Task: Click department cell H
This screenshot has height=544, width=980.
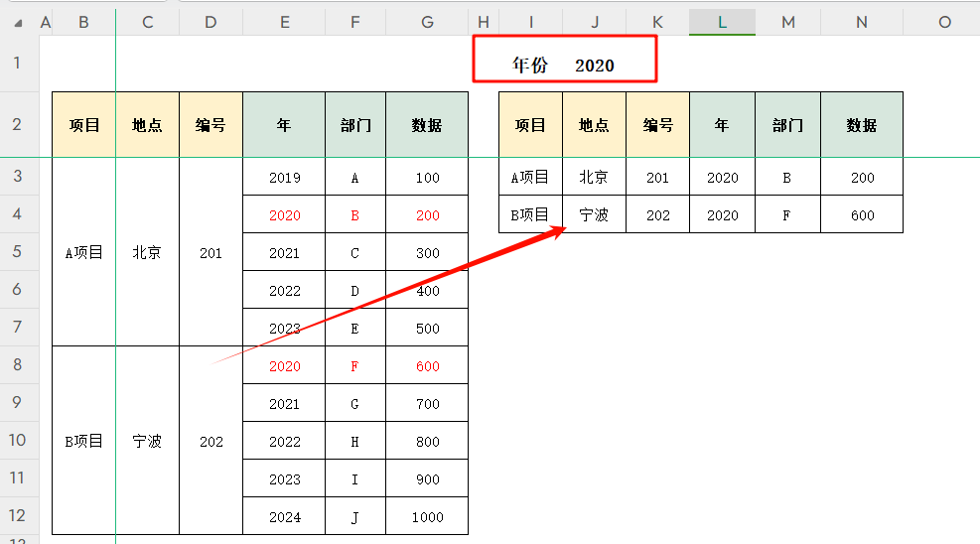Action: (355, 442)
